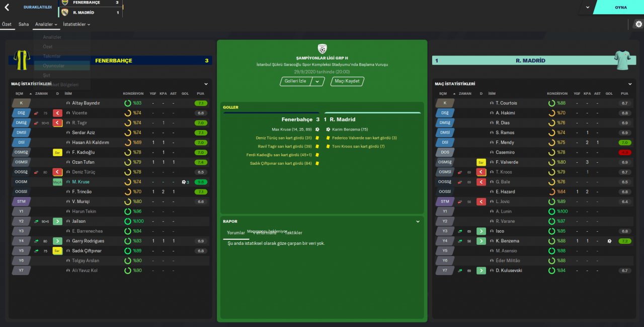Open the İstatistikler dropdown menu

[76, 24]
